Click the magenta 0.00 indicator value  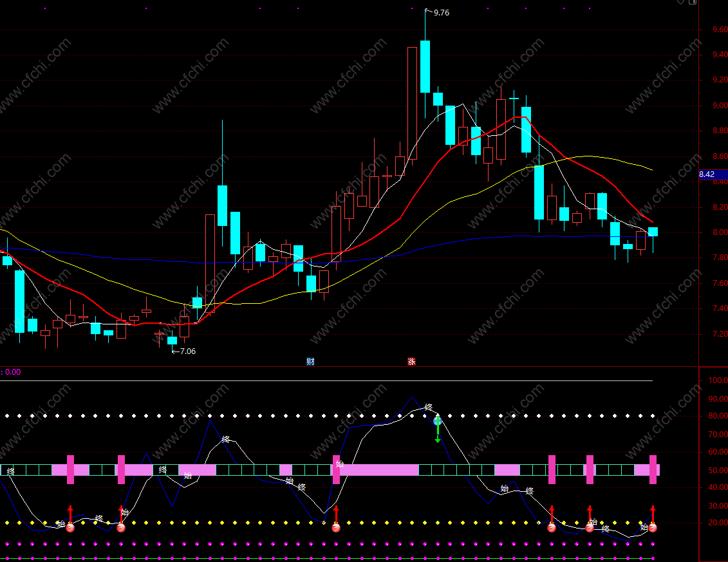[13, 372]
